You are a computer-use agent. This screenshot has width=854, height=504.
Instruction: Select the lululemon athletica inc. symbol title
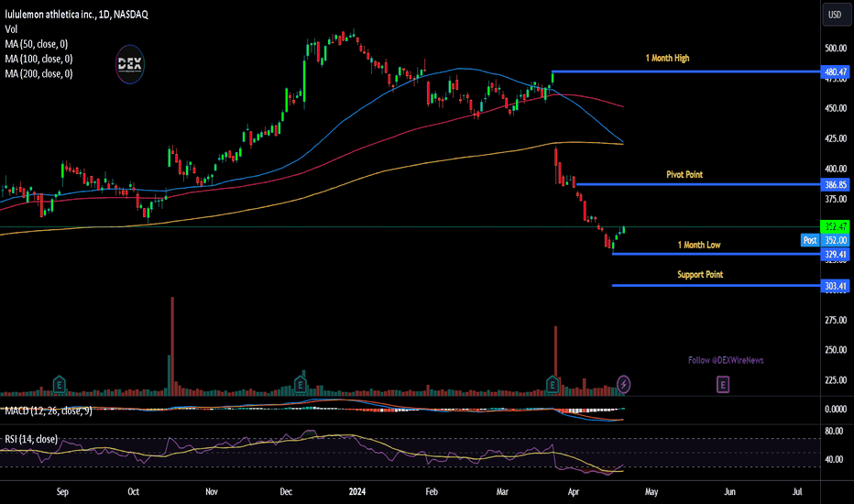[x=77, y=15]
